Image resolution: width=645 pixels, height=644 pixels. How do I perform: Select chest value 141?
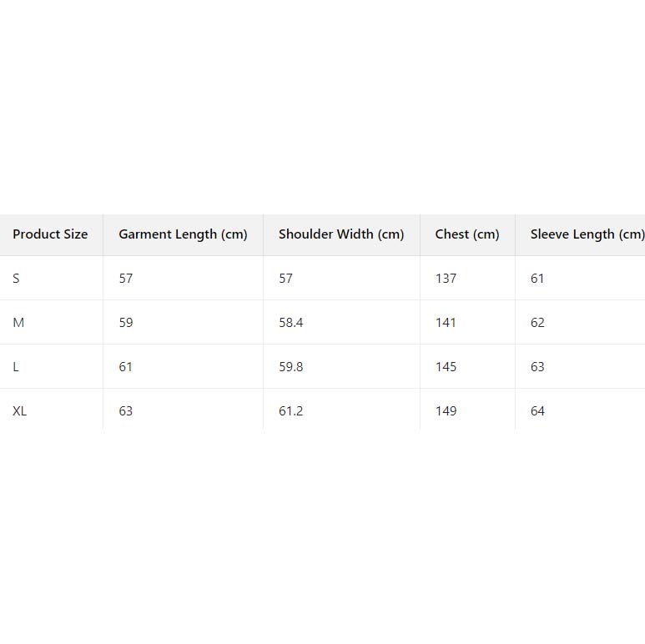[446, 323]
